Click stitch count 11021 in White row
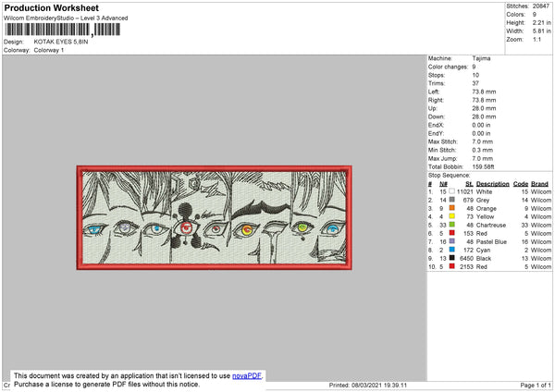The image size is (555, 392). pos(464,191)
